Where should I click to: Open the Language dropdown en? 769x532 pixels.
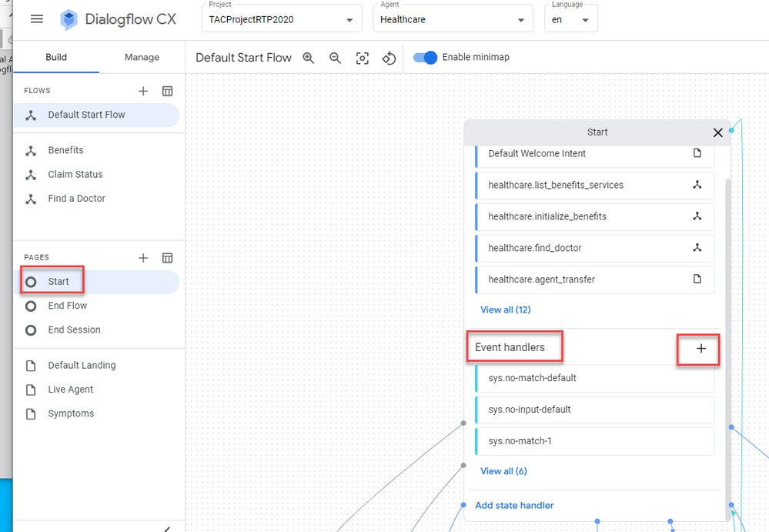click(x=571, y=18)
